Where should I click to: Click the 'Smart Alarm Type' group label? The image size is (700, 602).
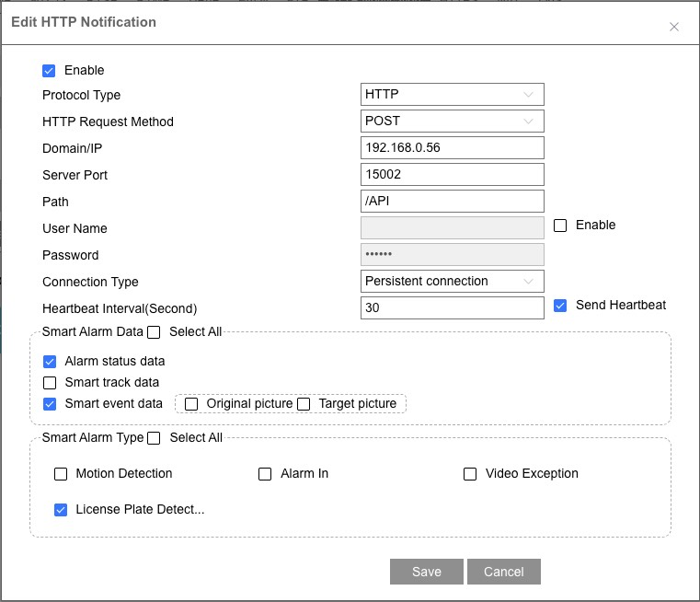pyautogui.click(x=93, y=437)
